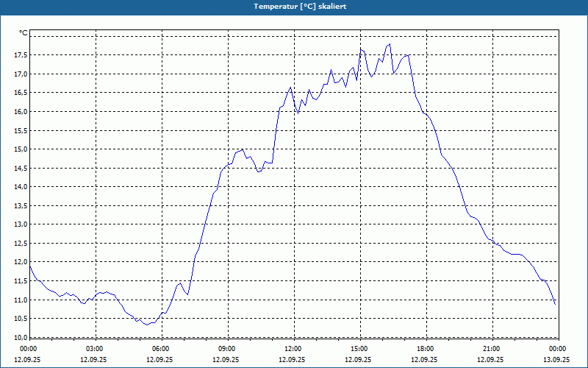
Task: Click the 12.09.25 date beneath 18:00
Action: 424,359
